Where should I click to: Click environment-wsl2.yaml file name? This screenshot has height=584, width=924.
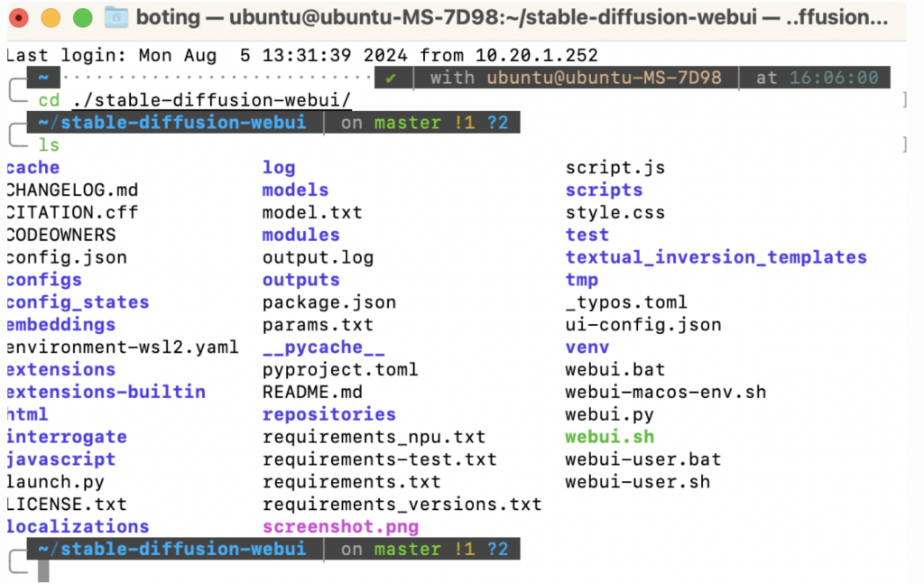click(x=123, y=348)
